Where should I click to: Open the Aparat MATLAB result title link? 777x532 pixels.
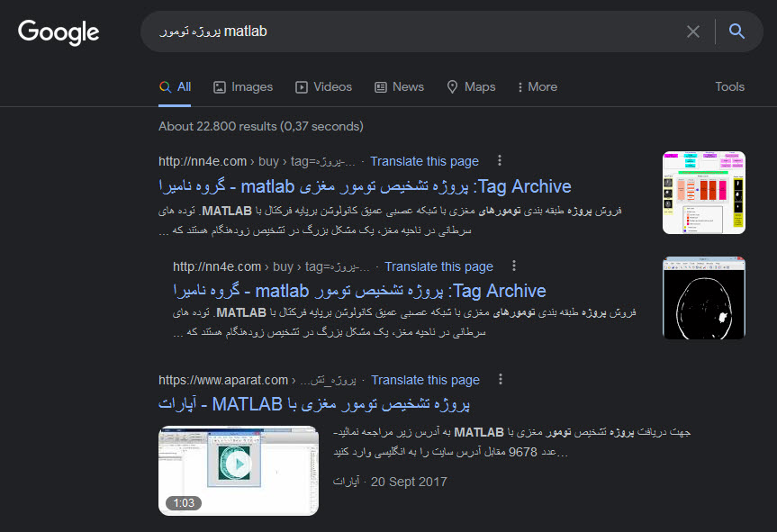coord(314,404)
